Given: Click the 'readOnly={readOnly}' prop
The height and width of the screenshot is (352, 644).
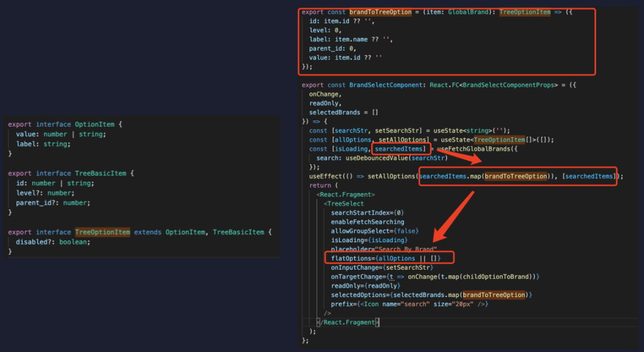Looking at the screenshot, I should pyautogui.click(x=366, y=285).
